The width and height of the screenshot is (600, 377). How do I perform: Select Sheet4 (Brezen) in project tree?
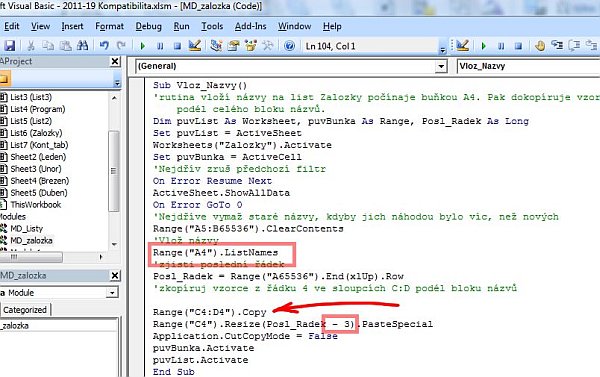(39, 181)
